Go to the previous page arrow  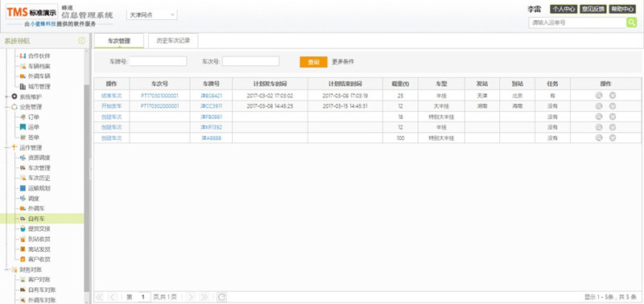[x=114, y=297]
